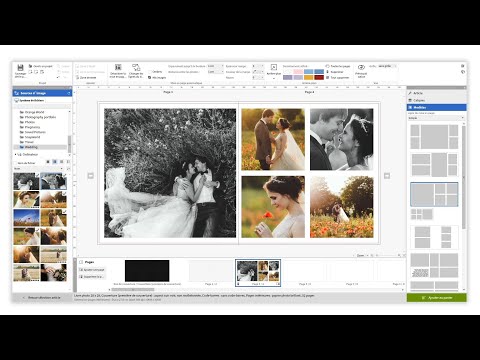This screenshot has width=480, height=360.
Task: Click the computer icon on file system tab
Action: [16, 100]
